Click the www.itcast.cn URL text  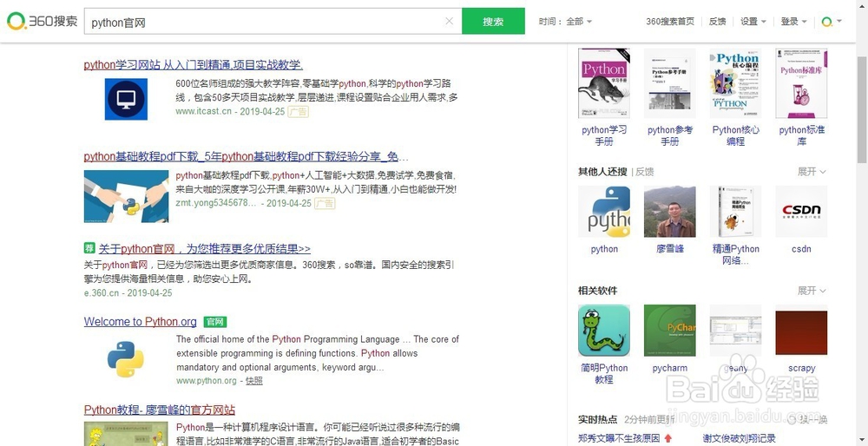point(204,111)
